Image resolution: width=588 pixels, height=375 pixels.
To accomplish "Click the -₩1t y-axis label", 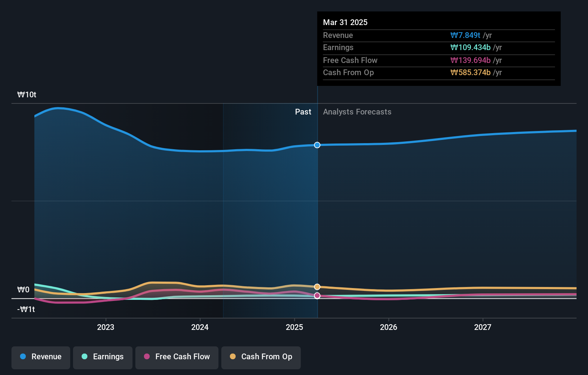I will [x=26, y=309].
